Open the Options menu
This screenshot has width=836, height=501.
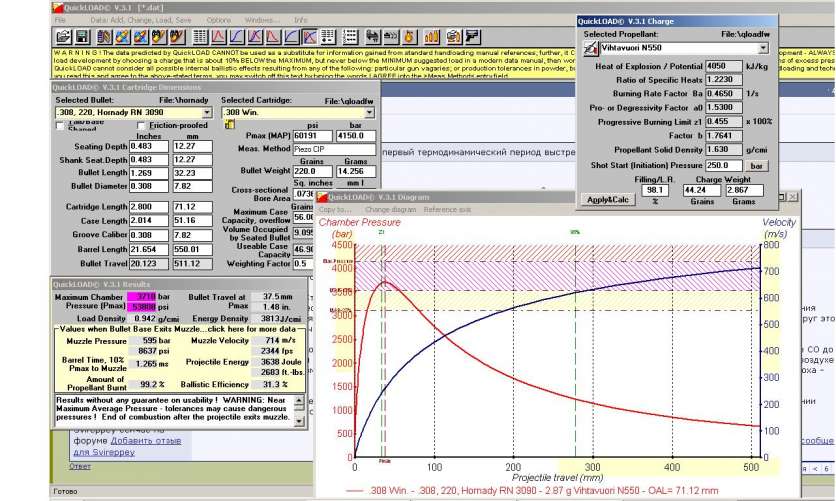[217, 19]
